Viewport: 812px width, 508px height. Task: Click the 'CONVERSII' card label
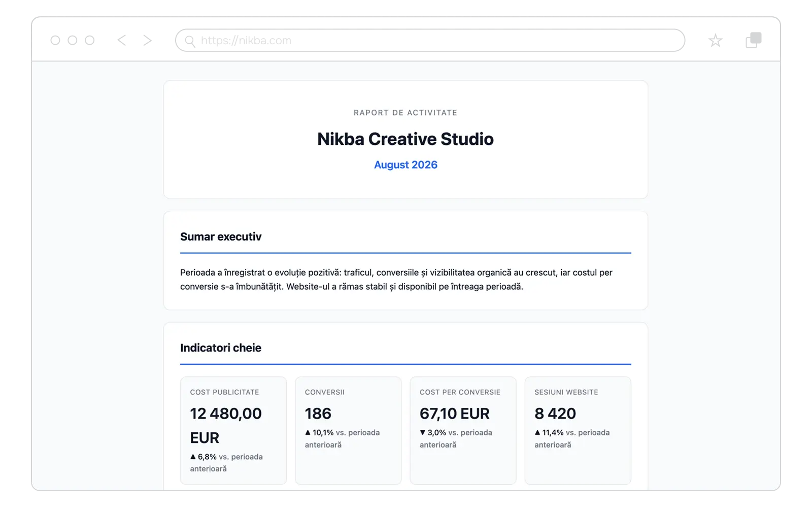click(324, 392)
